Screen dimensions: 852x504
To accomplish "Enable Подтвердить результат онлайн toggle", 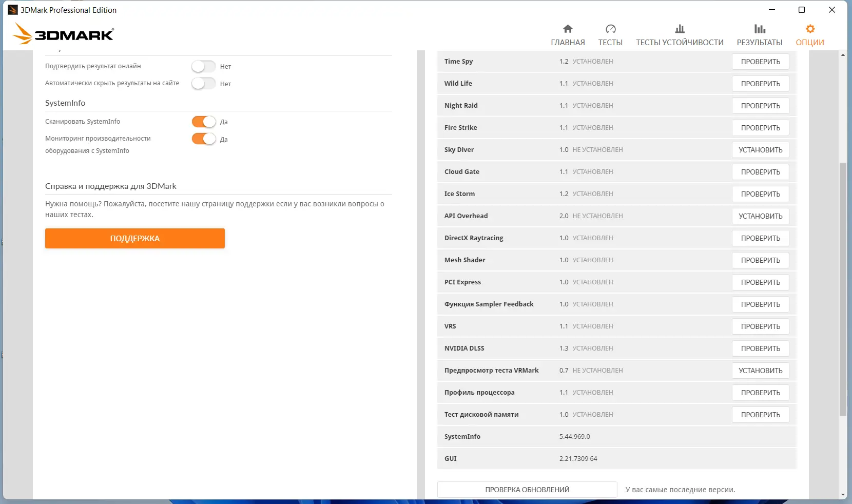I will click(203, 66).
